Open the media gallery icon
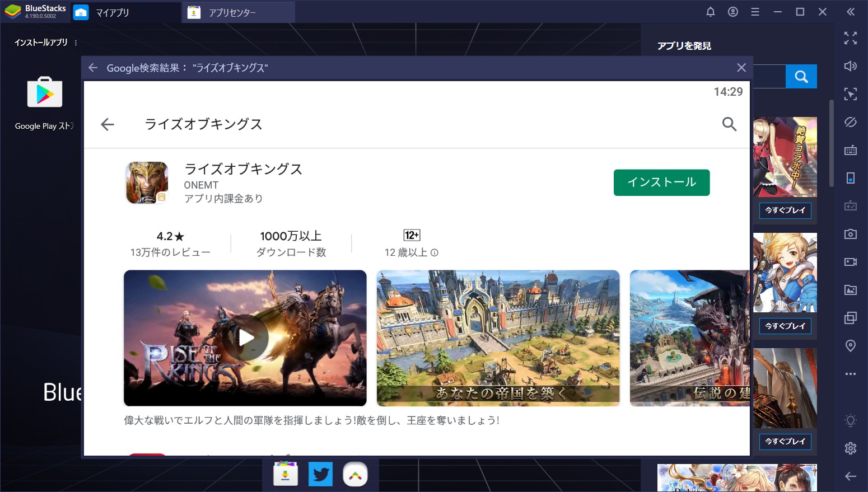This screenshot has height=492, width=868. tap(851, 290)
